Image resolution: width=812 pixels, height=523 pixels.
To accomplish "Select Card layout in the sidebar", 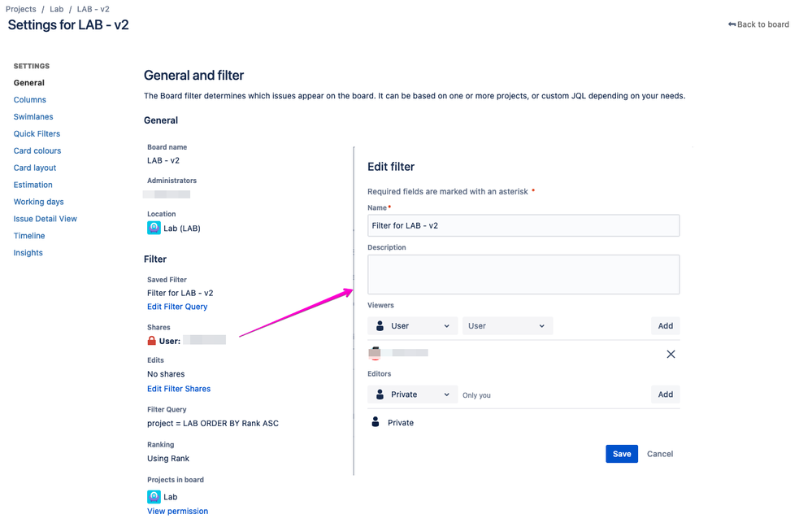I will pos(35,168).
